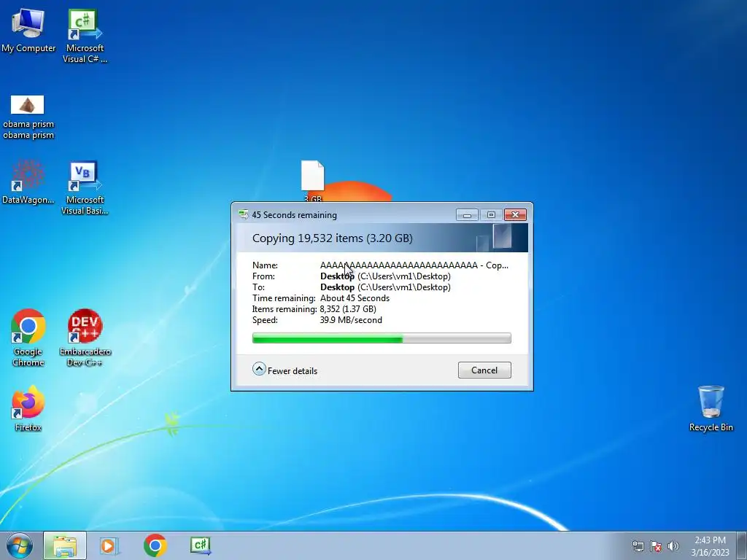The image size is (747, 560).
Task: Click the "45 Seconds remaining" title text
Action: click(295, 215)
